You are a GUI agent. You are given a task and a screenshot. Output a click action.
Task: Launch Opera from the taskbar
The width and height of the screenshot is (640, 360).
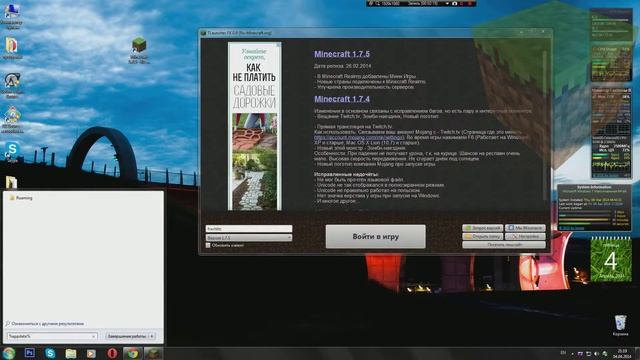pos(112,353)
